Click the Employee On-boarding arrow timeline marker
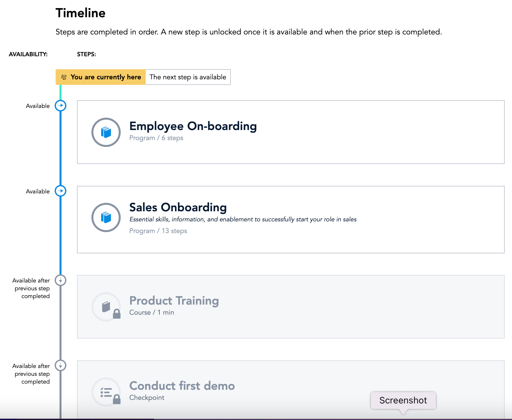Viewport: 512px width, 420px height. 61,105
